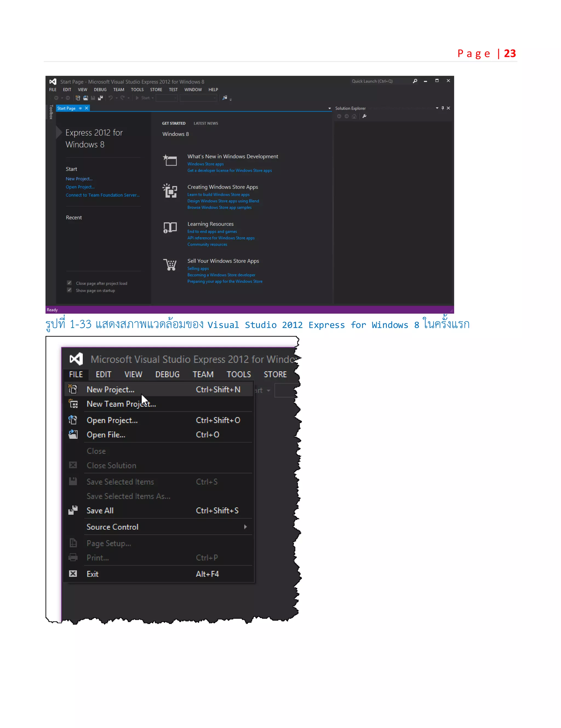Click the shopping cart Sell Apps icon
The image size is (561, 728).
click(x=170, y=265)
